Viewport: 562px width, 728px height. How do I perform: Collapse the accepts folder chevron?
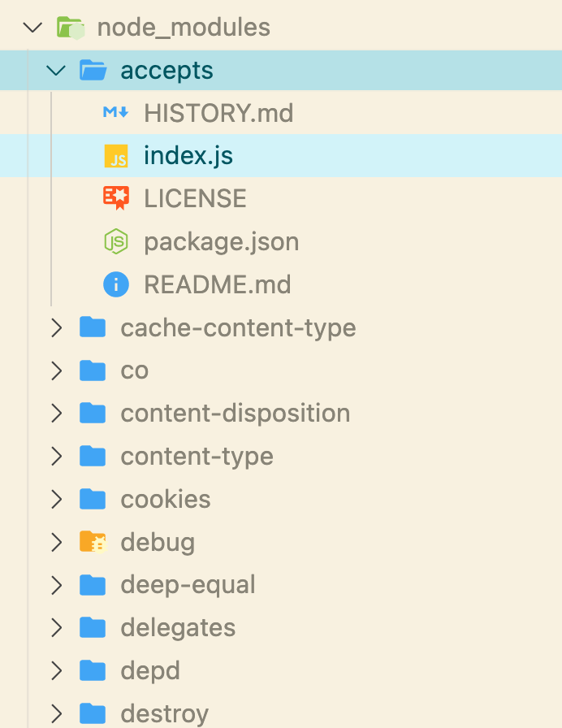click(56, 71)
